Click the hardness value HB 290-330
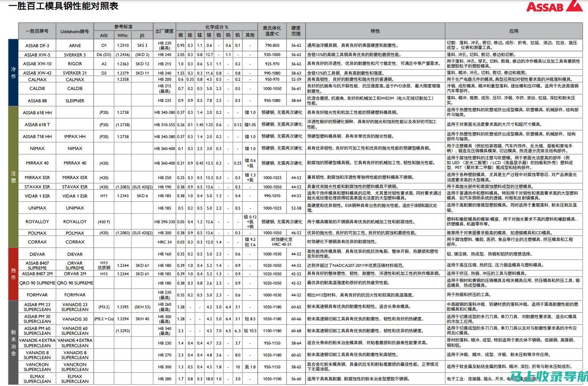 164,221
